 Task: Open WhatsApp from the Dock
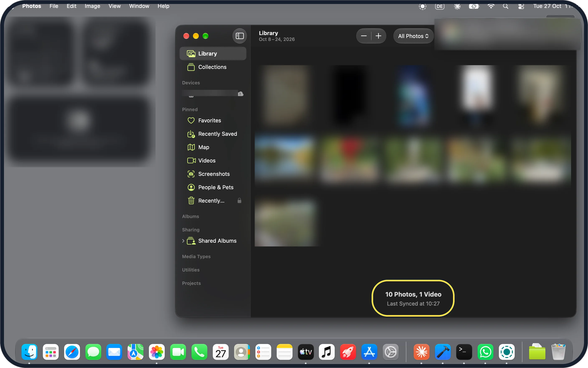[485, 352]
